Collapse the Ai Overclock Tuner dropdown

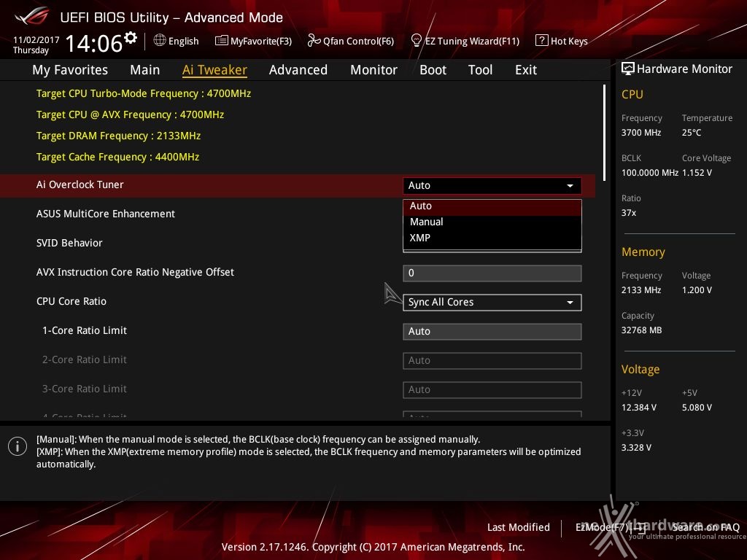coord(492,185)
